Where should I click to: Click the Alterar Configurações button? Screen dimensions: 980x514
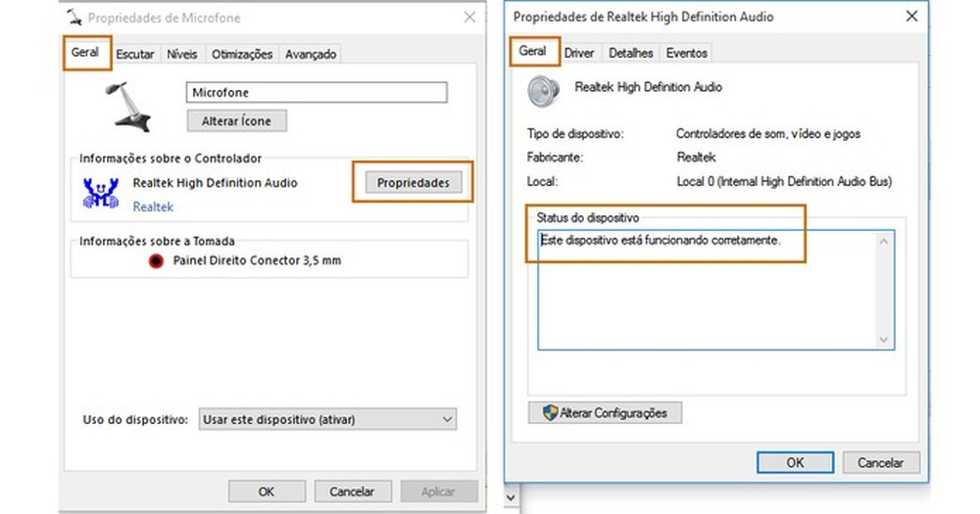pos(605,413)
